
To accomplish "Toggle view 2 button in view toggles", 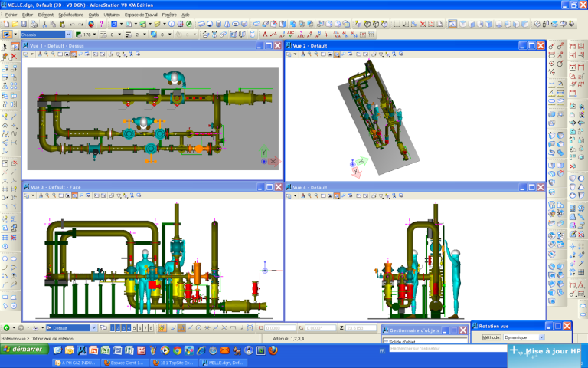I will [118, 328].
